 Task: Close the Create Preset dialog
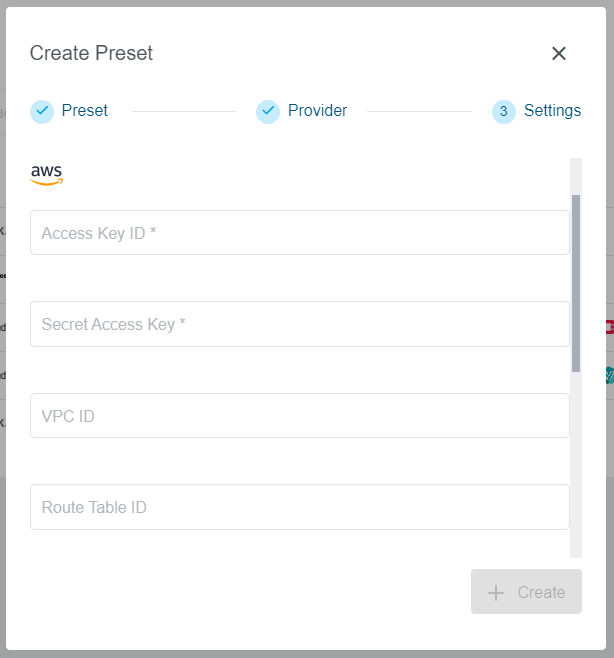559,54
